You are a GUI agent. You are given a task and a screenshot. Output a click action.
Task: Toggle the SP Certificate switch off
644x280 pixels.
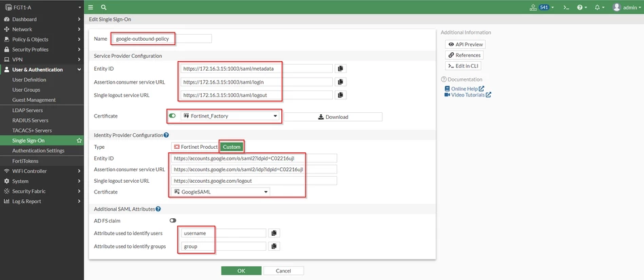(172, 116)
